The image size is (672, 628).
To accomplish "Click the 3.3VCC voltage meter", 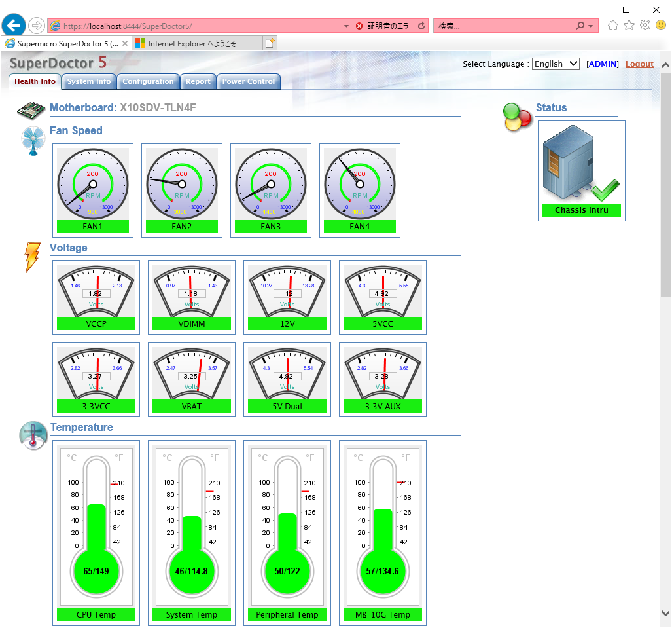I will (96, 374).
